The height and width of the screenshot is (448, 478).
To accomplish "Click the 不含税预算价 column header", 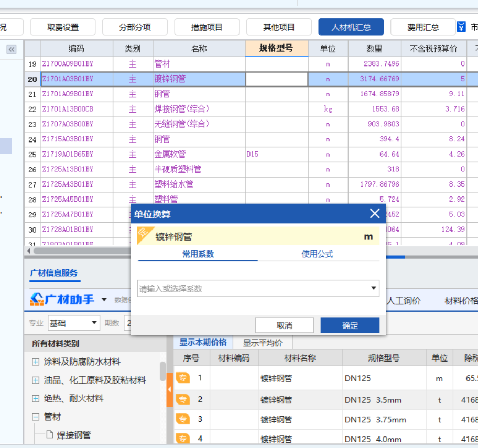I will click(433, 48).
